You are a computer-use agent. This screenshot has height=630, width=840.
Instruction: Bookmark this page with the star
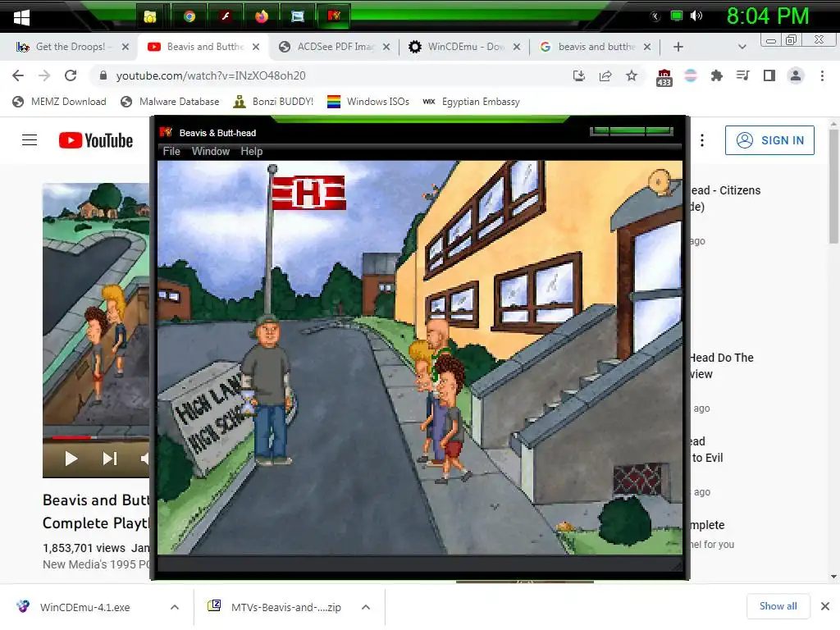pos(632,75)
